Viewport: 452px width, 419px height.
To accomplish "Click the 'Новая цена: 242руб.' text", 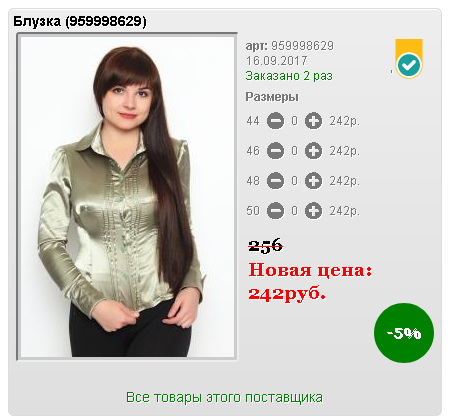I will tap(310, 282).
